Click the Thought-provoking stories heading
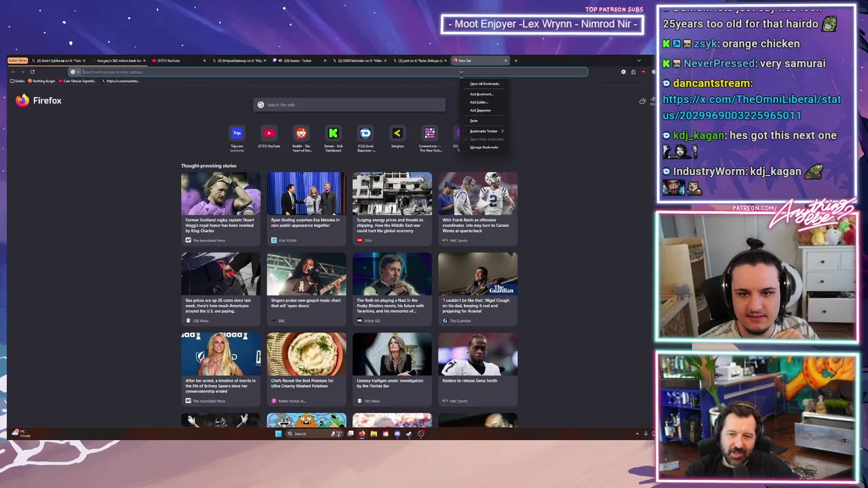 [x=209, y=166]
